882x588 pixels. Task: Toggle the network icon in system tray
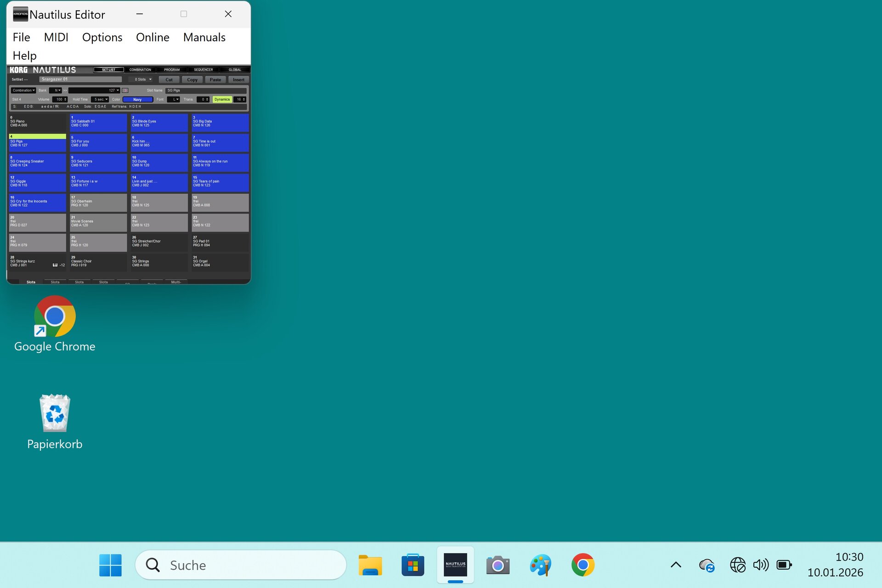(738, 565)
